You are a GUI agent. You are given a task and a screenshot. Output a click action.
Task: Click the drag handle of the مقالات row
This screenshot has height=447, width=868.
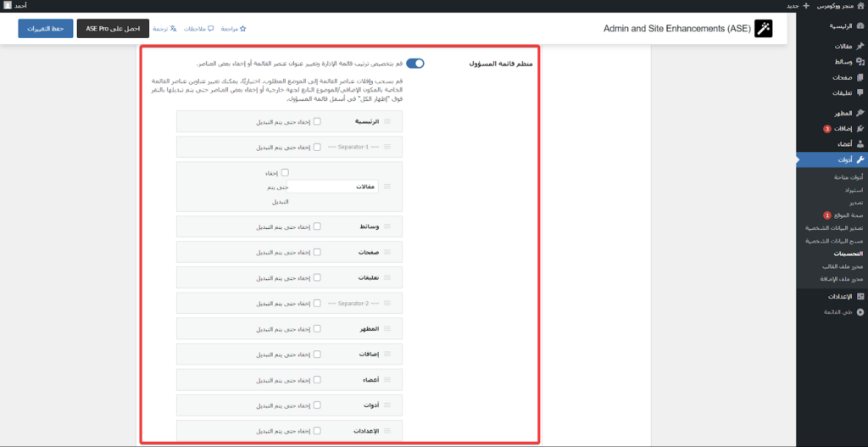click(x=387, y=187)
